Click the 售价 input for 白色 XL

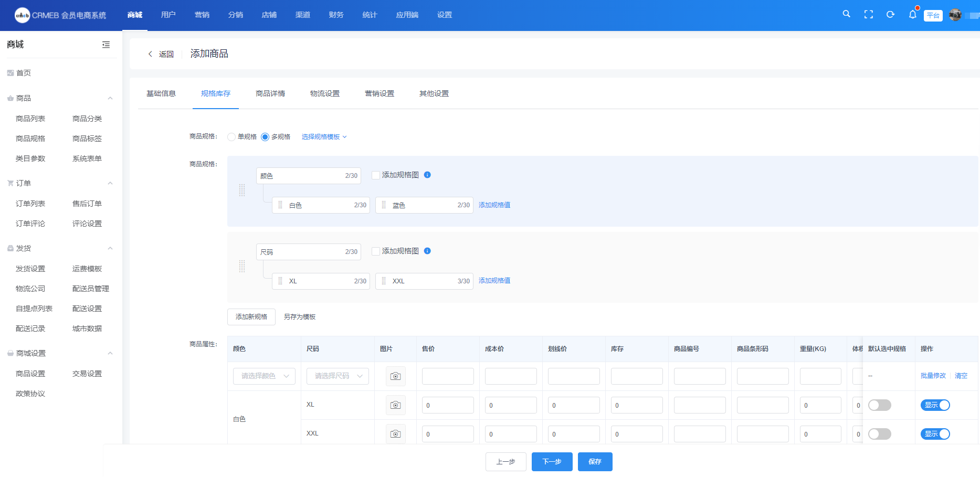(448, 405)
